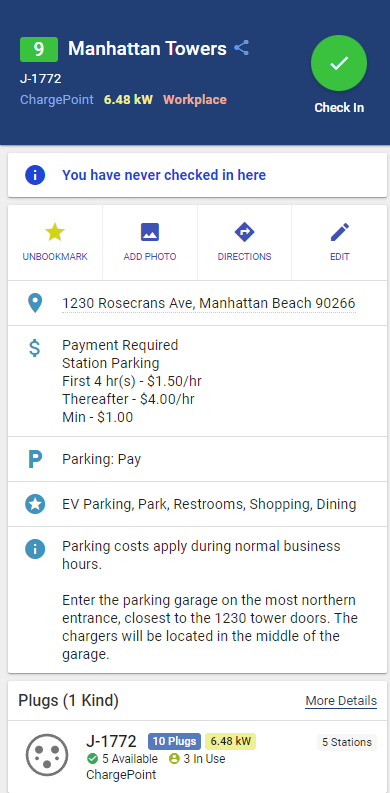Screen dimensions: 390x793
Task: Click the map pin location icon
Action: click(34, 303)
